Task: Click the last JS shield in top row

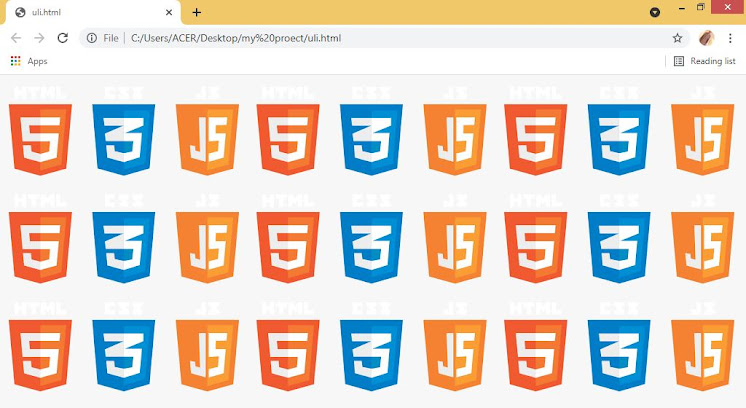Action: click(x=703, y=139)
